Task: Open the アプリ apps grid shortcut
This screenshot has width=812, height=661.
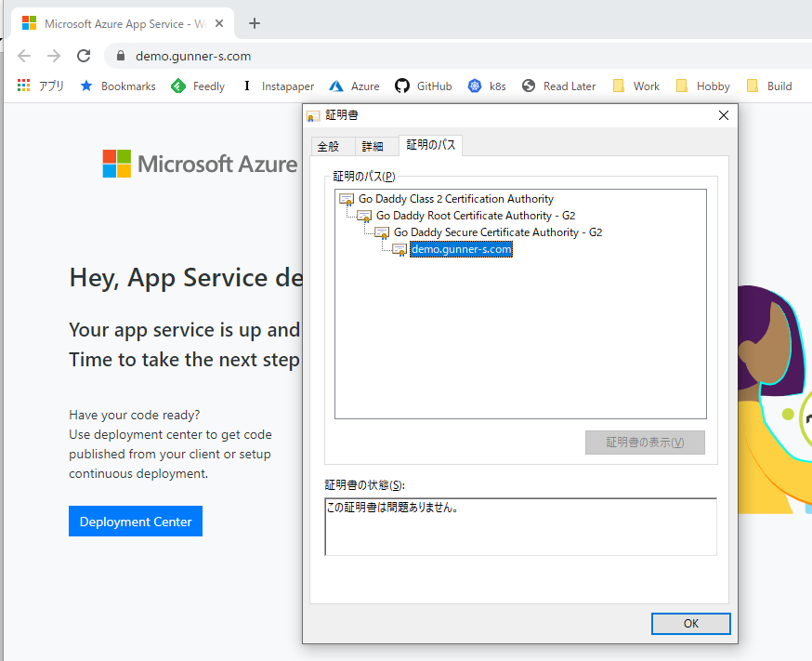Action: point(40,86)
